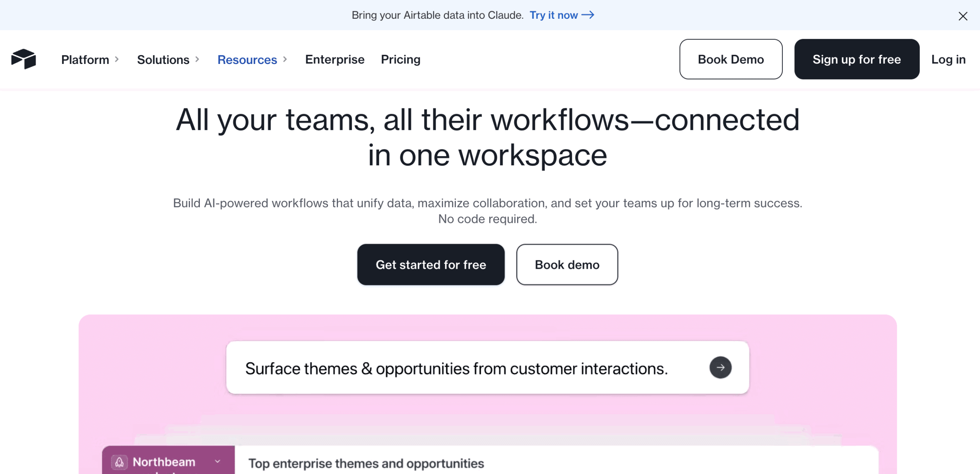Click the Northbeam rocket icon
The height and width of the screenshot is (474, 980).
pos(119,462)
